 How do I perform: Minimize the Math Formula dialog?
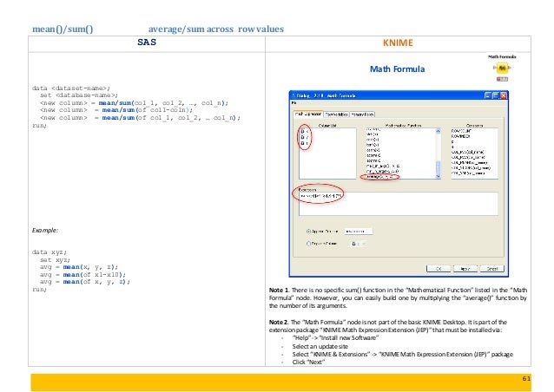pos(488,95)
